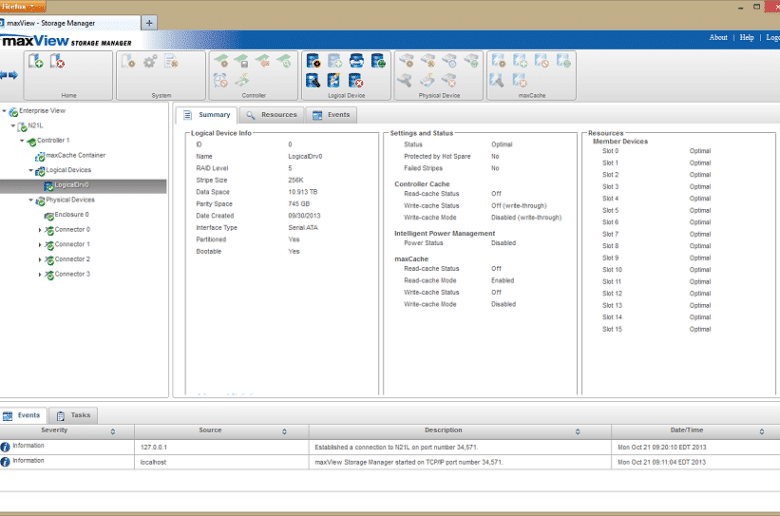Click the maxCache icon with no-entry badge
Image resolution: width=780 pixels, height=516 pixels.
[541, 61]
